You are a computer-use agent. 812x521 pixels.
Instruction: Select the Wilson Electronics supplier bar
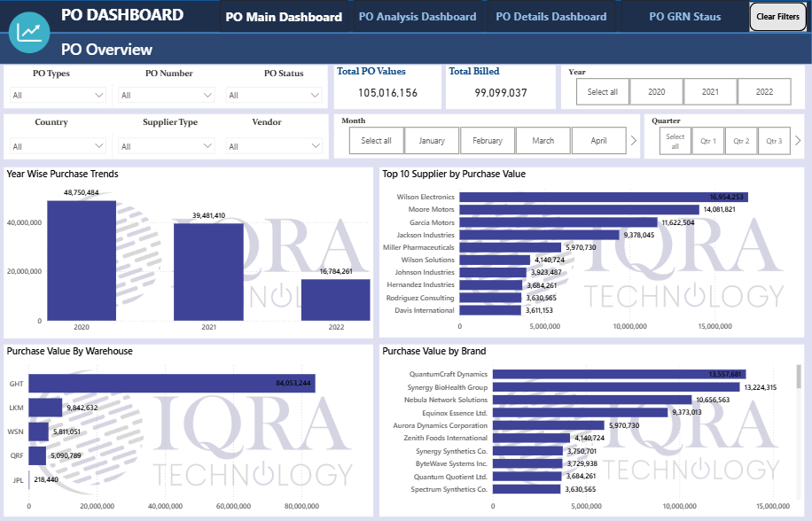(604, 197)
